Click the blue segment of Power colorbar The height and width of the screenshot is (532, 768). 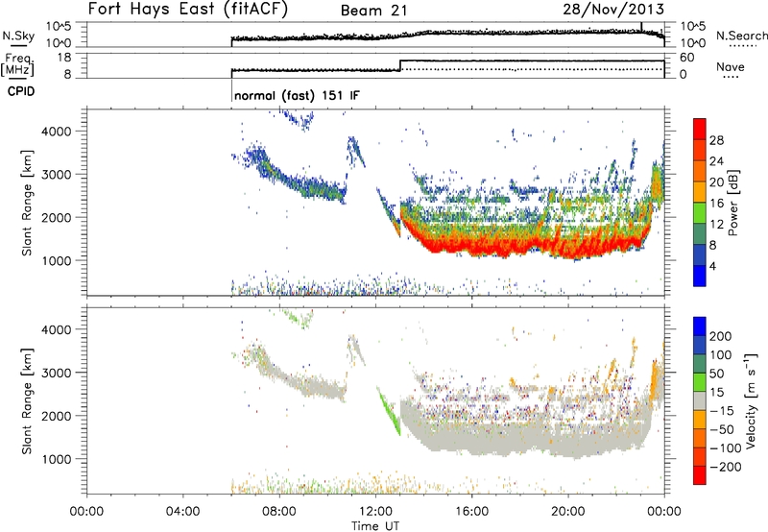[700, 276]
